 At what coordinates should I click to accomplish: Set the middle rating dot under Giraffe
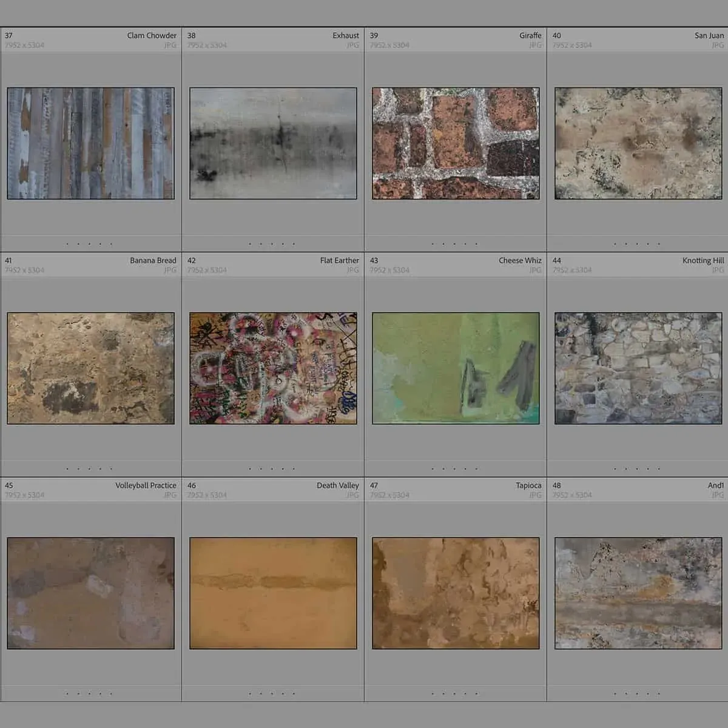454,244
